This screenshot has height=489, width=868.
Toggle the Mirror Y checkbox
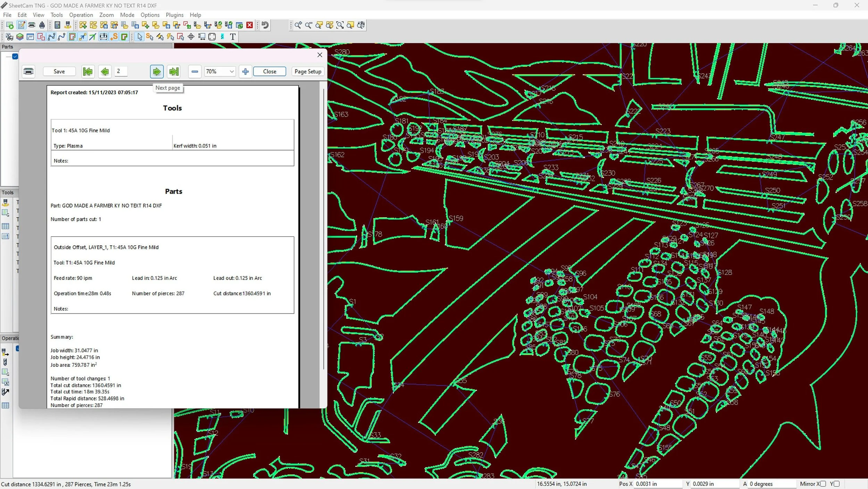coord(837,484)
